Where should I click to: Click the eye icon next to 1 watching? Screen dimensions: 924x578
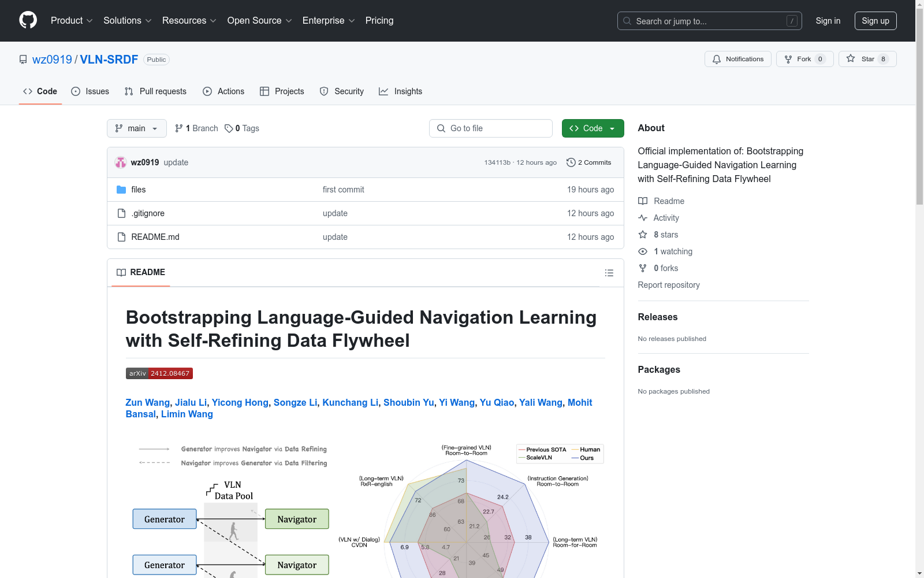(x=643, y=251)
